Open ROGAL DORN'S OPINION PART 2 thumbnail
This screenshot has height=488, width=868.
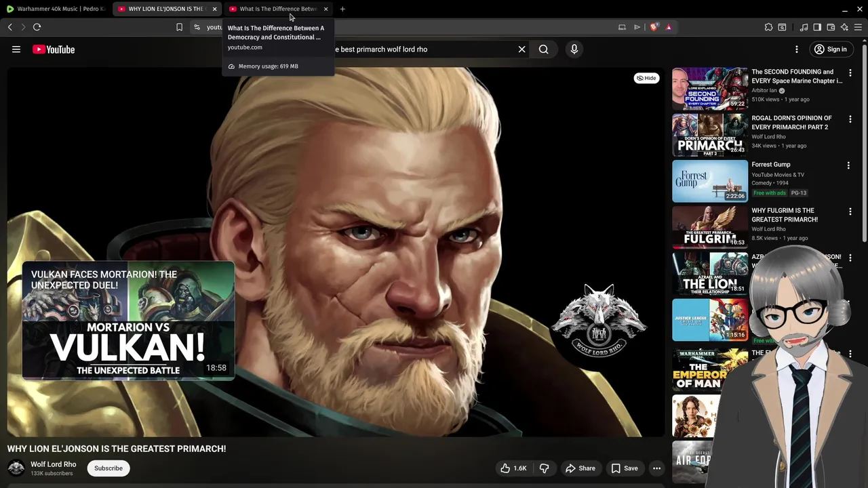[710, 134]
